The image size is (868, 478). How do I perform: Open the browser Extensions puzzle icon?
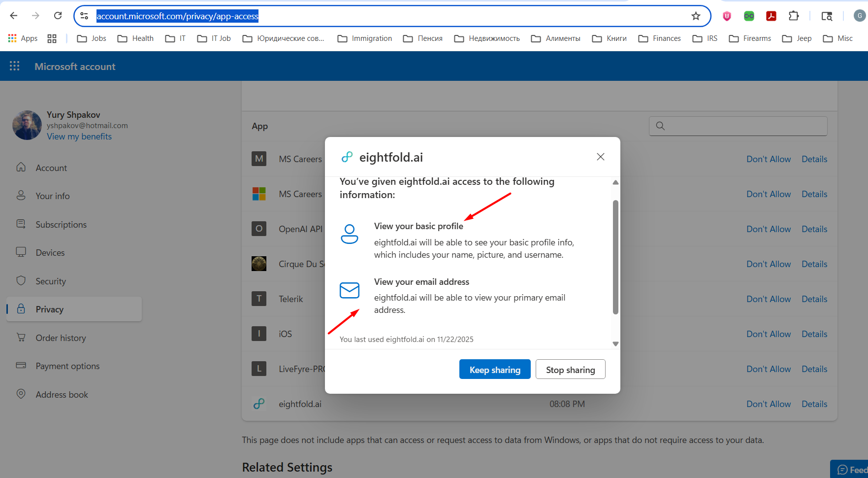point(794,16)
